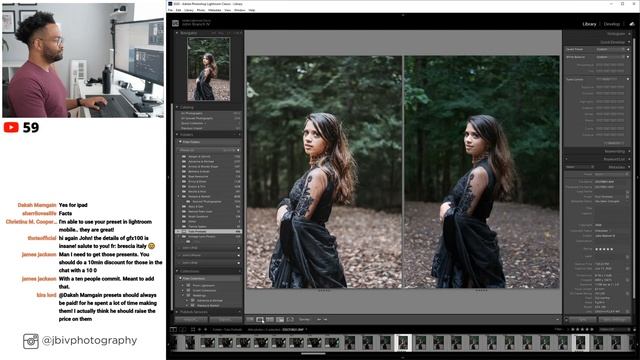
Task: Click the Import button
Action: (191, 320)
